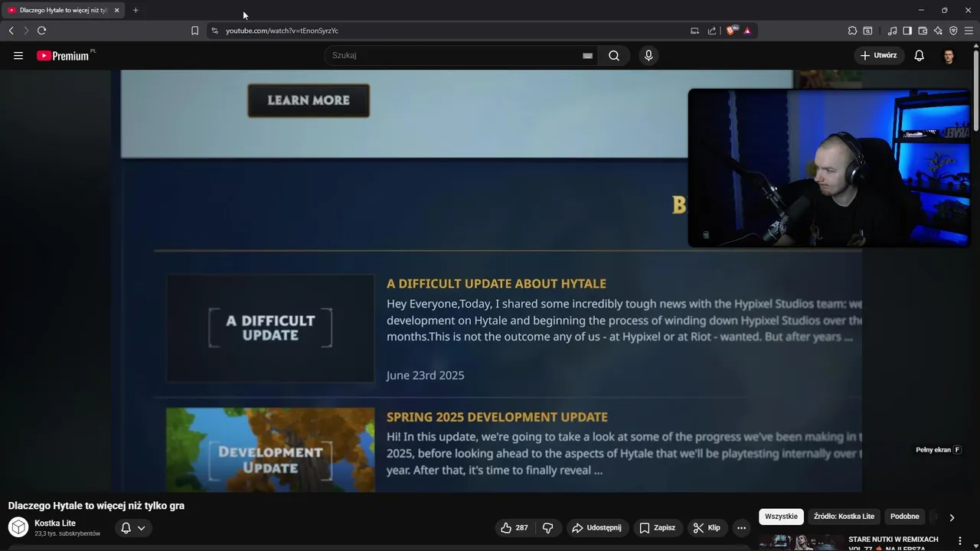This screenshot has width=980, height=551.
Task: Open a new browser tab
Action: [136, 10]
